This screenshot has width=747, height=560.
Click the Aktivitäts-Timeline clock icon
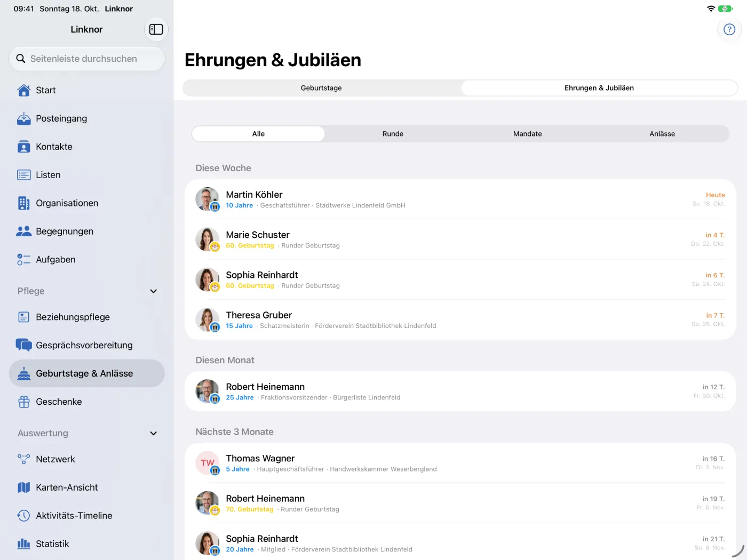[24, 516]
